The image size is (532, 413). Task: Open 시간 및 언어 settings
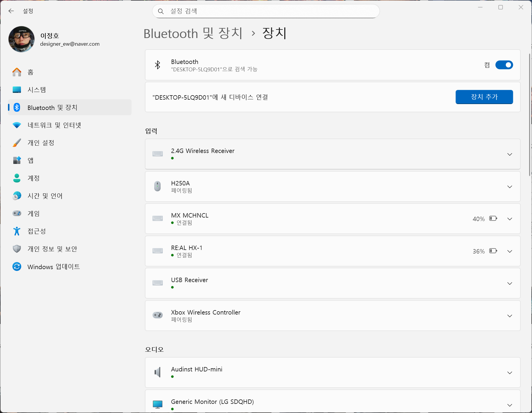tap(70, 196)
